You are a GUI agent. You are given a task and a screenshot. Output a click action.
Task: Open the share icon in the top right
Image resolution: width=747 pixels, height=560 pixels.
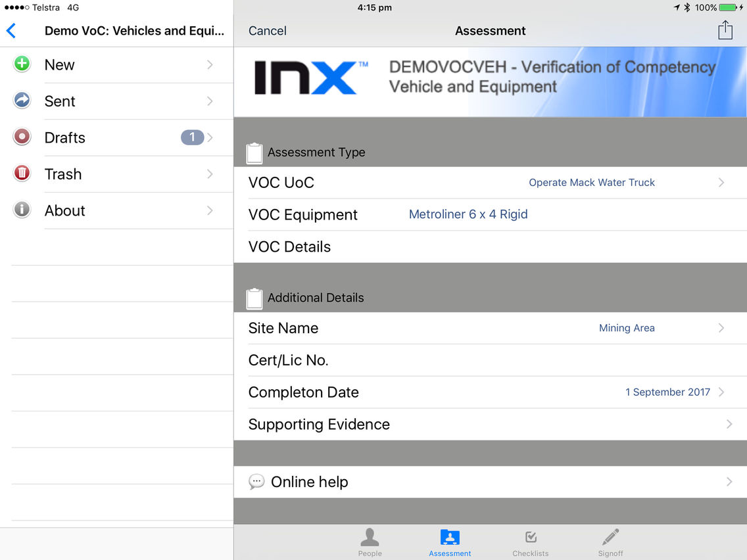(x=725, y=30)
